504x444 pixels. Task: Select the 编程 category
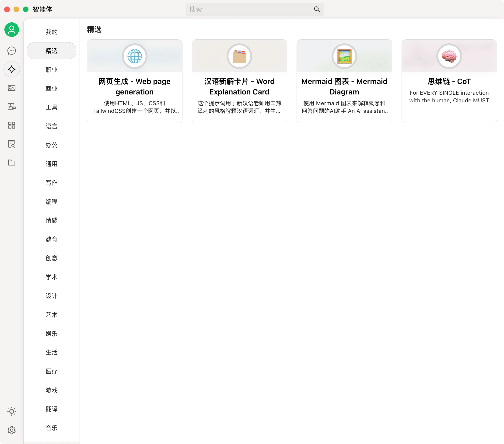(51, 201)
